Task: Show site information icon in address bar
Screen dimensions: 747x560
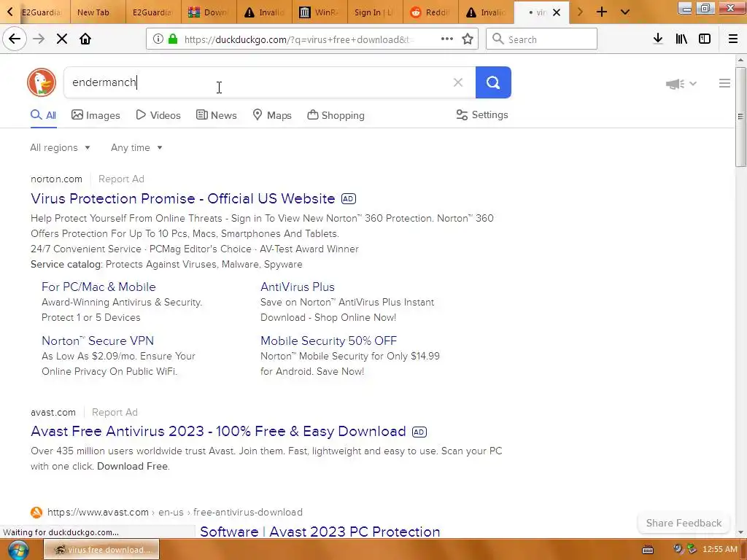Action: (158, 39)
